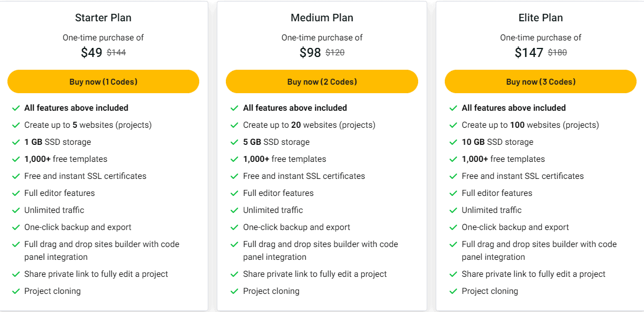Click the checkmark beside Full editor features in Starter Plan
The width and height of the screenshot is (644, 312).
click(x=15, y=193)
